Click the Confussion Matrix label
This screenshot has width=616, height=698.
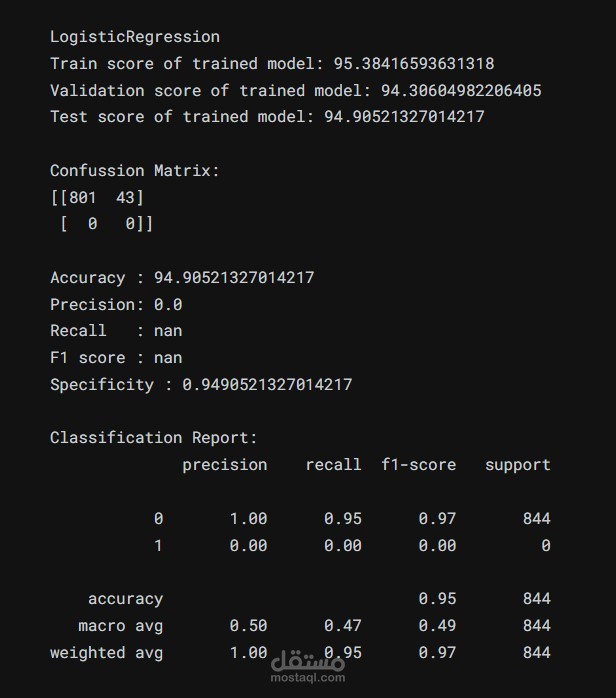click(x=135, y=170)
